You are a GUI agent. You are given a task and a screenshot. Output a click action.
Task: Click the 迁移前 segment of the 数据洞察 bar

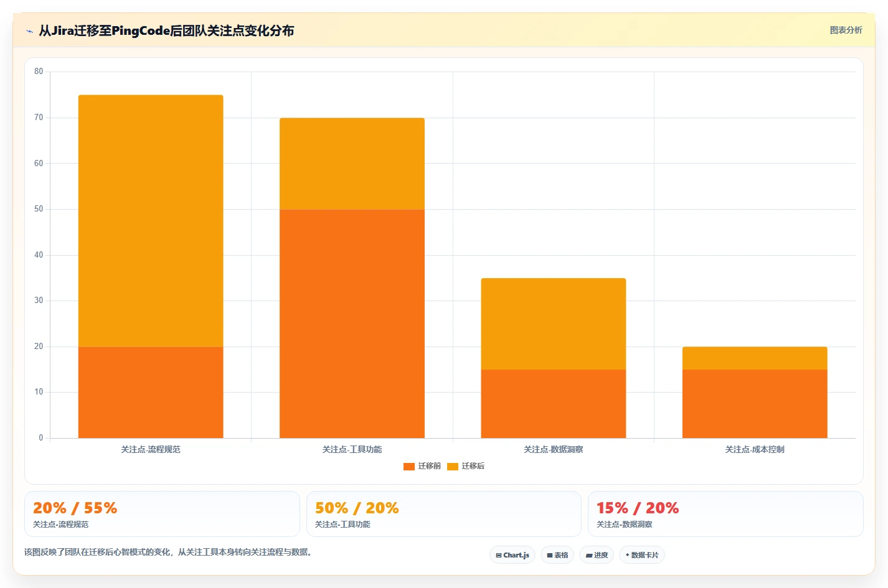[x=554, y=404]
